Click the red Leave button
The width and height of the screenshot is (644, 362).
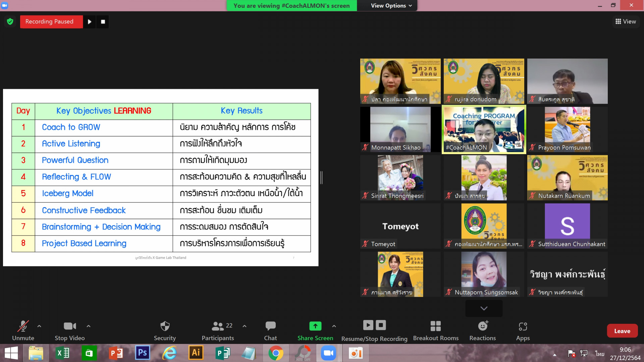click(x=622, y=331)
